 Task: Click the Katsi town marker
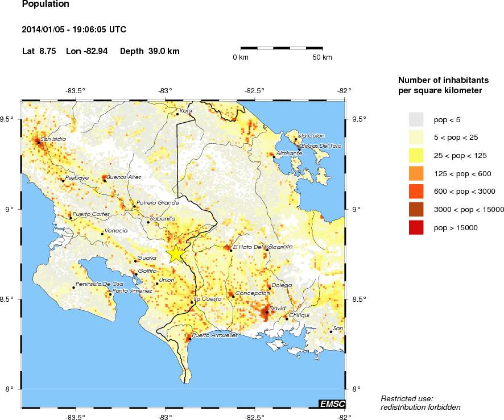pyautogui.click(x=177, y=114)
